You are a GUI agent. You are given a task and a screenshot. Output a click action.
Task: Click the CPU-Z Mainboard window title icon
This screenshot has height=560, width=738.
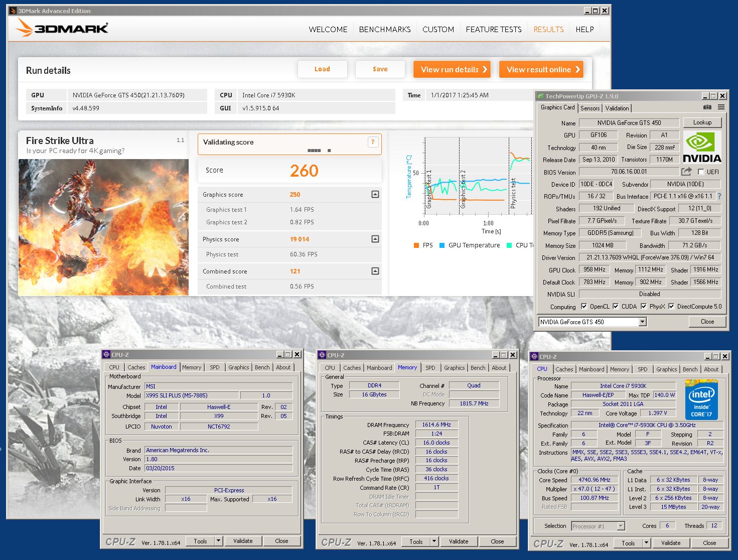click(x=106, y=354)
